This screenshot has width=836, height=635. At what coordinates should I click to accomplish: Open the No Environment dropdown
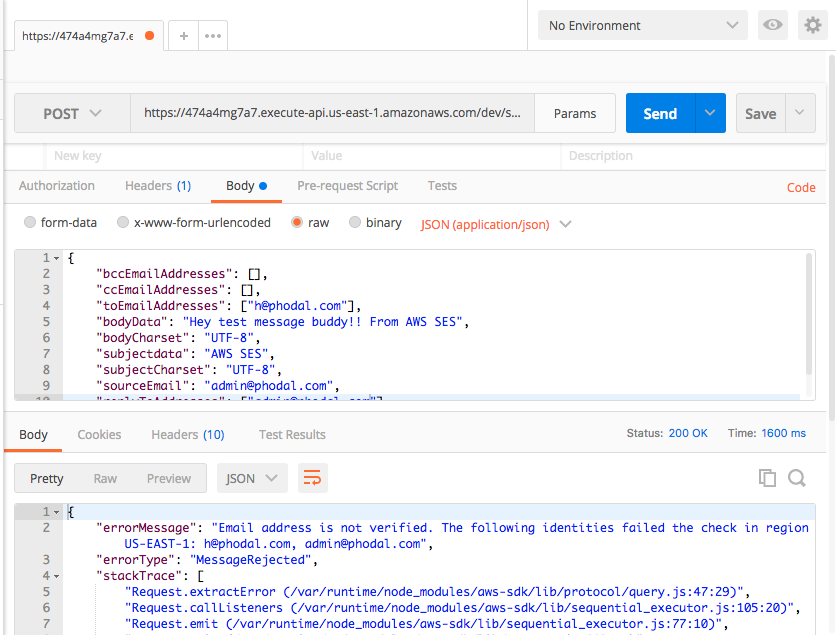coord(642,25)
